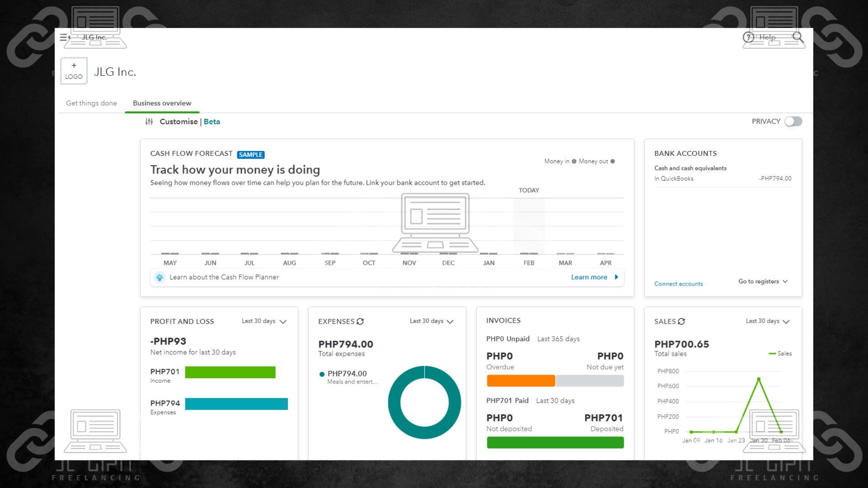Expand Profit and Loss Last 30 days dropdown
Viewport: 868px width, 488px height.
pyautogui.click(x=264, y=321)
